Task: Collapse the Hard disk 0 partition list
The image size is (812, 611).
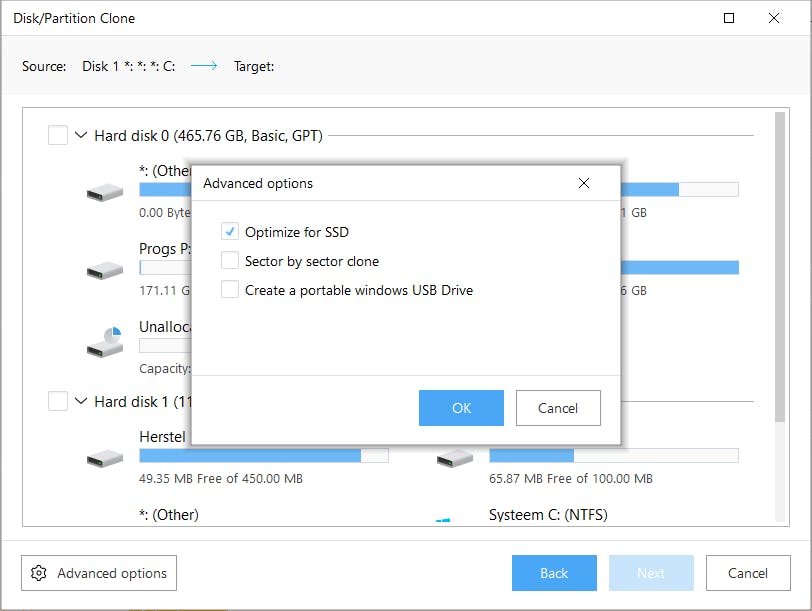Action: [81, 135]
